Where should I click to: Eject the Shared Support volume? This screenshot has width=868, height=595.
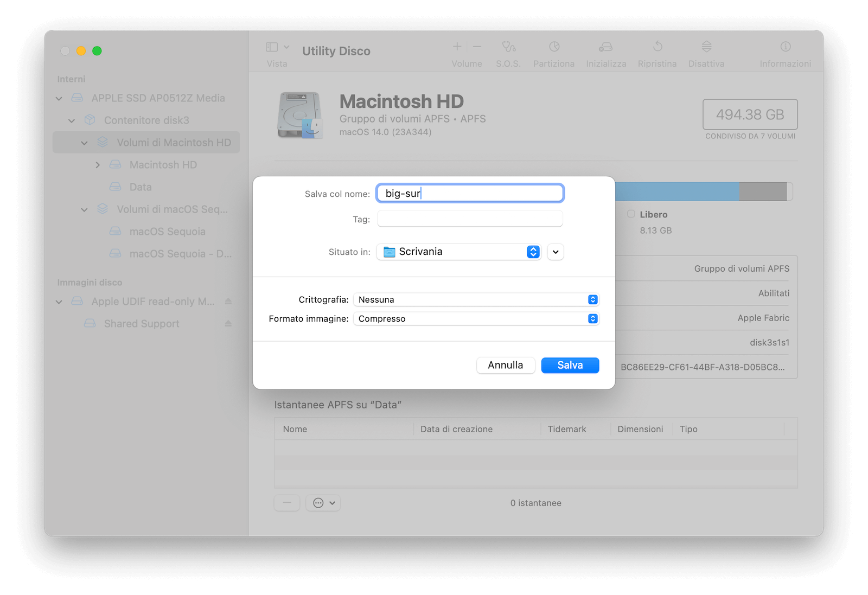(228, 323)
